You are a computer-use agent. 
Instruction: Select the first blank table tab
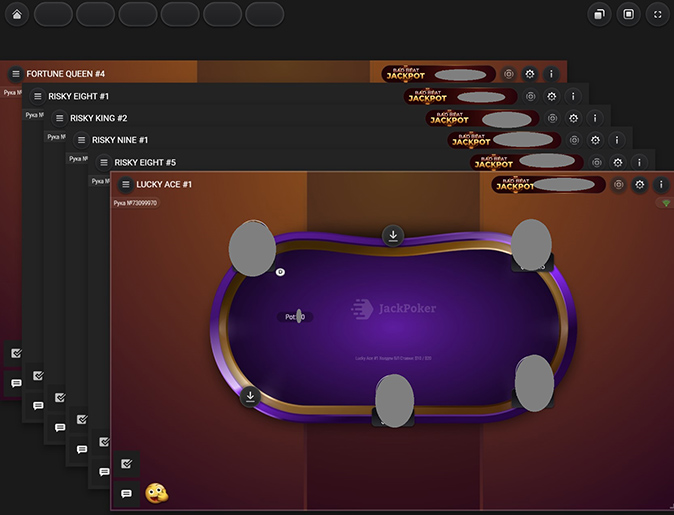[x=53, y=15]
